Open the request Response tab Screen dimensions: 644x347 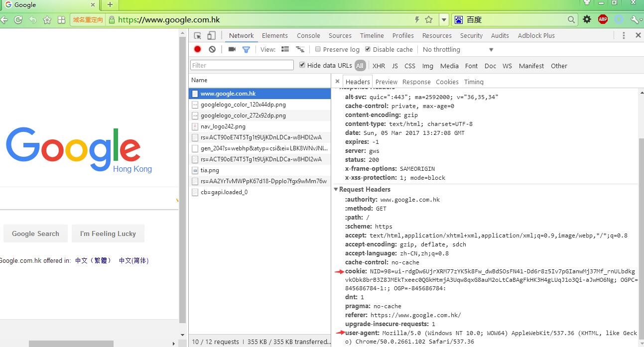416,82
